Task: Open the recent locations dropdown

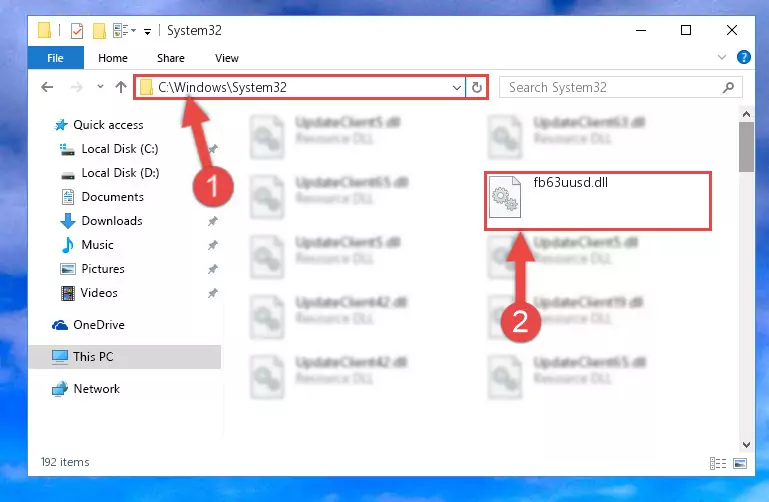Action: [x=100, y=87]
